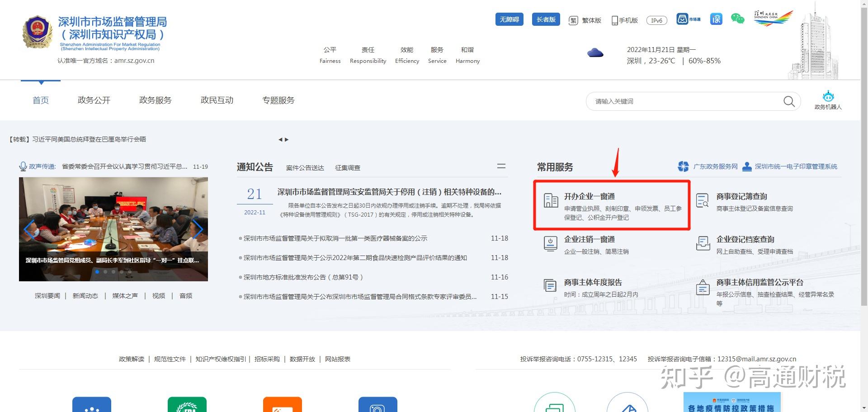The height and width of the screenshot is (412, 868).
Task: Click 新闻动态 category link
Action: tap(85, 296)
